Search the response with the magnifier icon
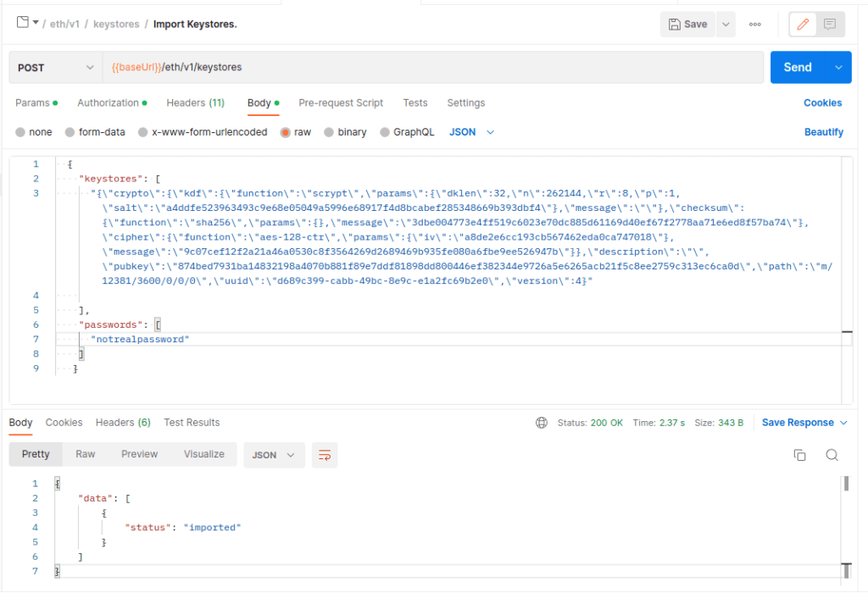 coord(832,454)
